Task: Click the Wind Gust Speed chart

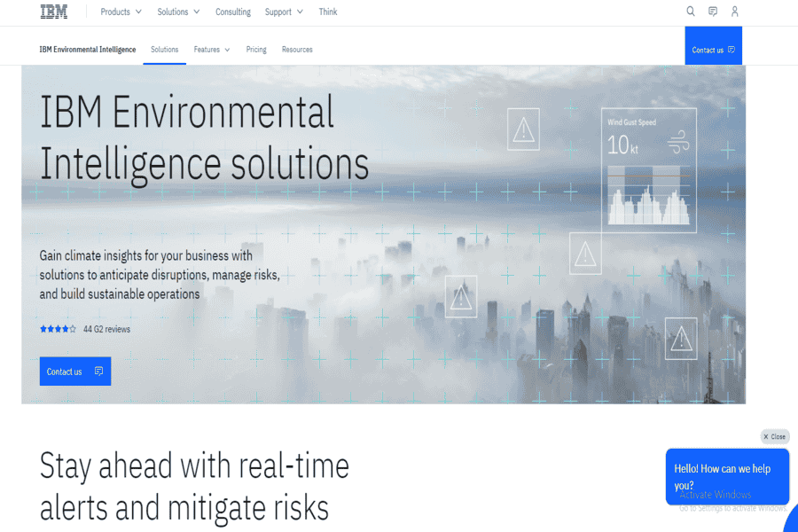Action: (x=649, y=195)
